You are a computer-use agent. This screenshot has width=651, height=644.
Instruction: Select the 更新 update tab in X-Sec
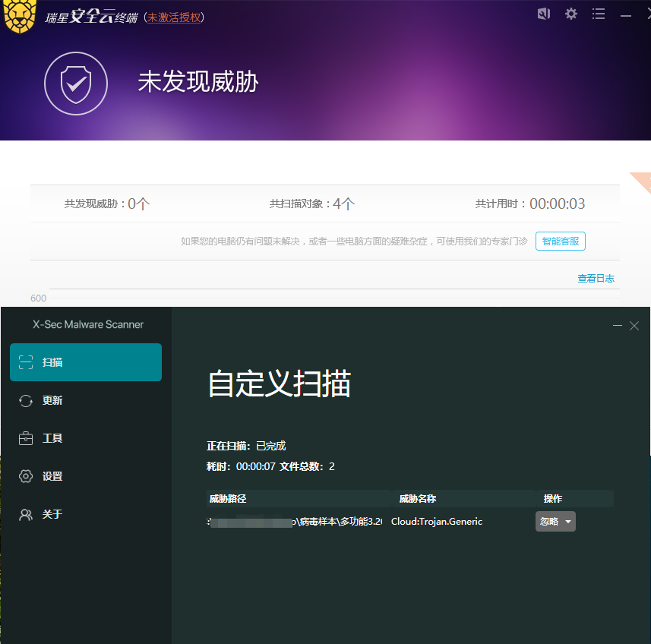(x=86, y=400)
